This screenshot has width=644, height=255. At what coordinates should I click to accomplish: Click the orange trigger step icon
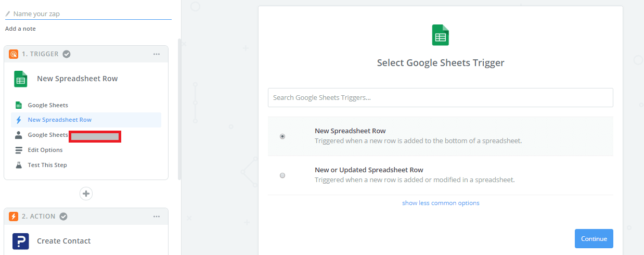click(x=14, y=54)
